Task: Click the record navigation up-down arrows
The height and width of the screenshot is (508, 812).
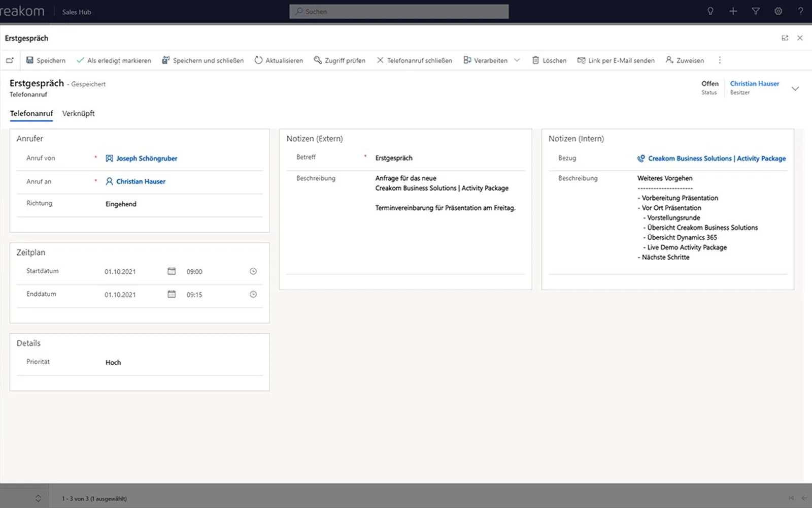Action: (38, 498)
